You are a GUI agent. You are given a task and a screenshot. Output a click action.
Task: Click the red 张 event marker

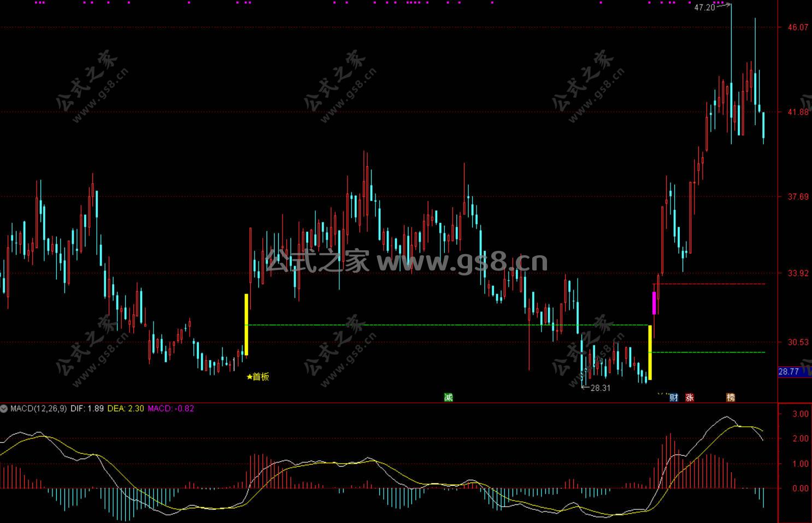click(x=690, y=397)
